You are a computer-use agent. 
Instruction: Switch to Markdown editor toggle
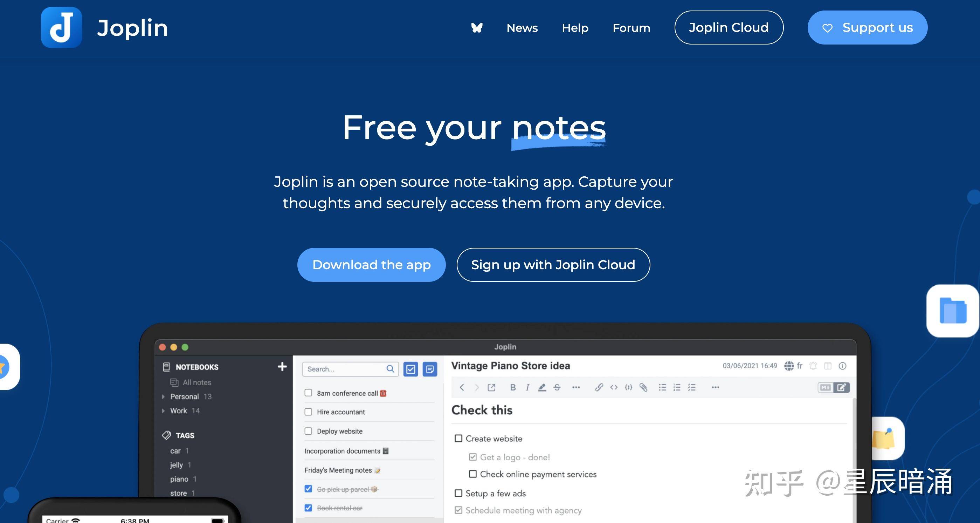pos(825,387)
